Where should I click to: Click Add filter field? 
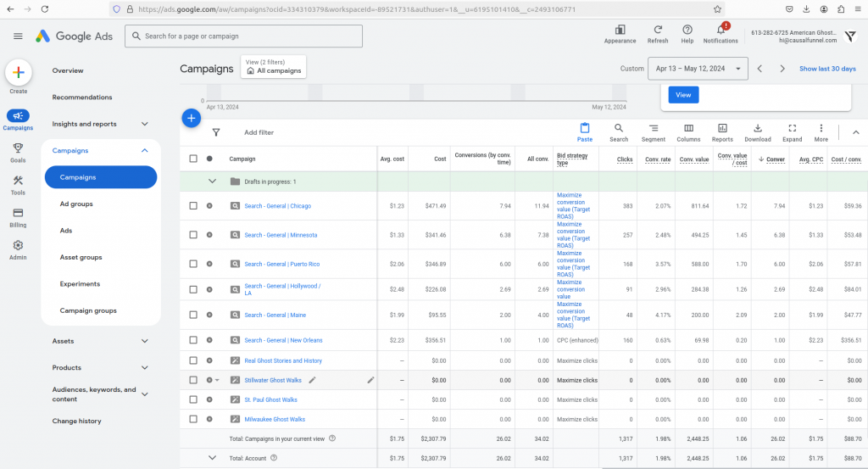[259, 133]
